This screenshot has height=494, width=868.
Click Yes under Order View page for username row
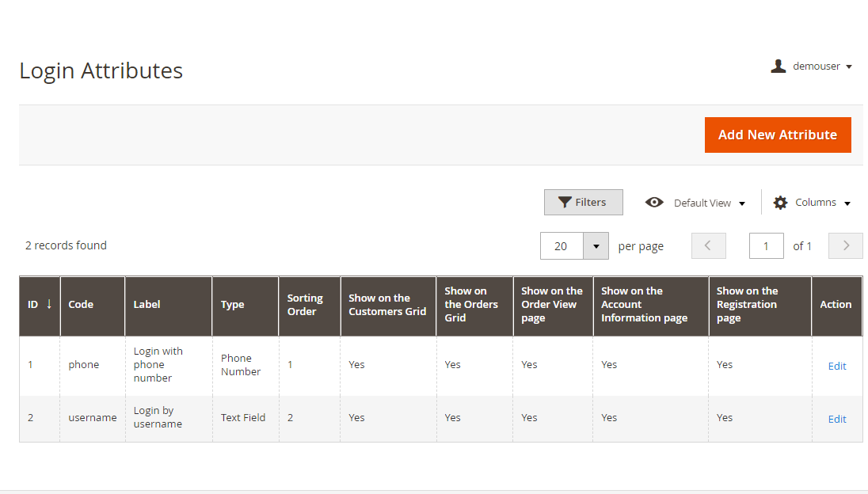click(x=529, y=418)
